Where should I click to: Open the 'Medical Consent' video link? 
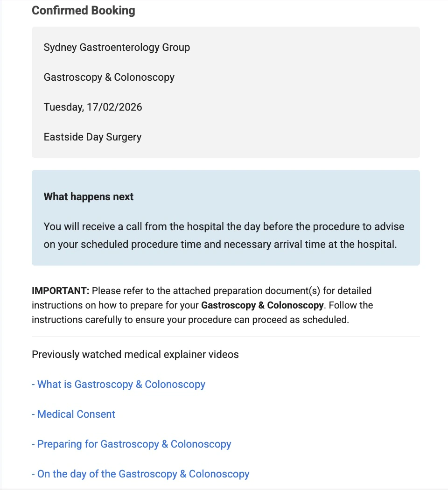click(x=76, y=414)
